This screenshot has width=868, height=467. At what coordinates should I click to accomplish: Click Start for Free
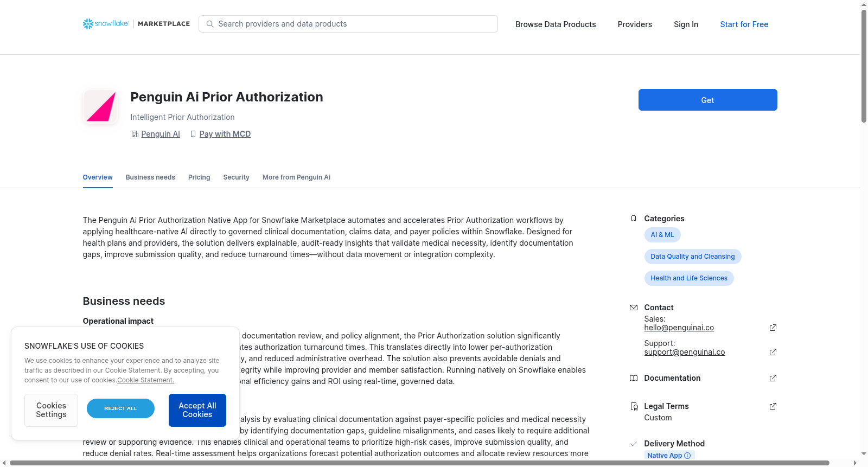tap(744, 24)
